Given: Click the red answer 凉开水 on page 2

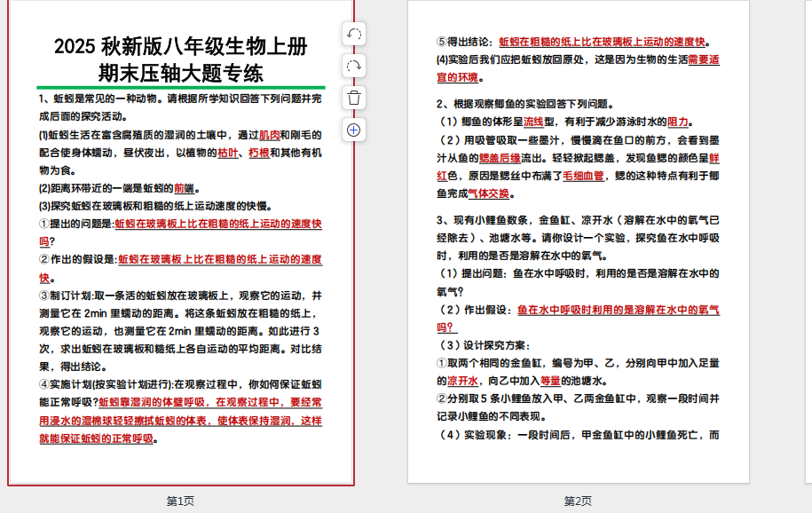Looking at the screenshot, I should pyautogui.click(x=462, y=381).
